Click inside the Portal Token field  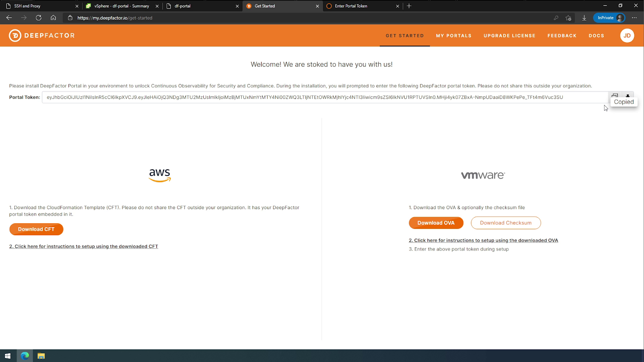[325, 97]
